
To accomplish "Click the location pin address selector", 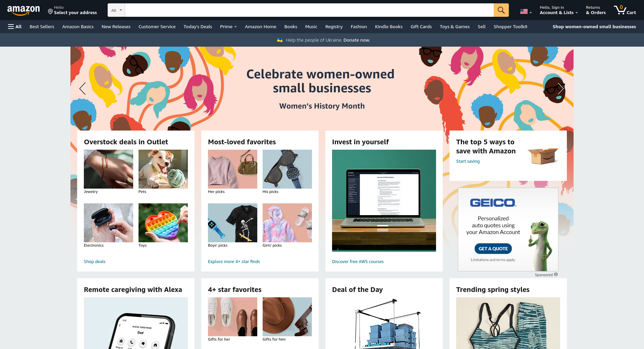I will click(72, 10).
